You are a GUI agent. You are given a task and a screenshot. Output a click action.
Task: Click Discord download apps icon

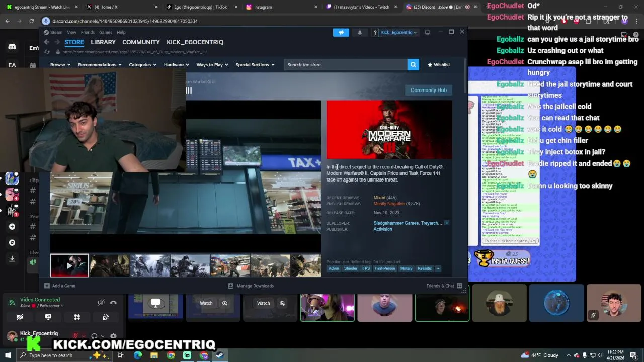pyautogui.click(x=12, y=259)
